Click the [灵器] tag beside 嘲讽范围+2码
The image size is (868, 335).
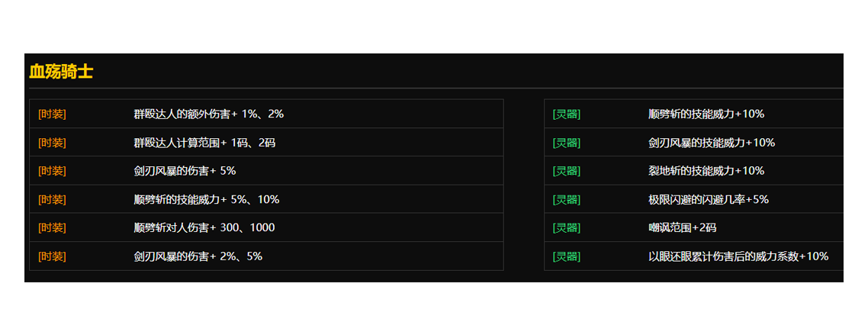click(566, 228)
